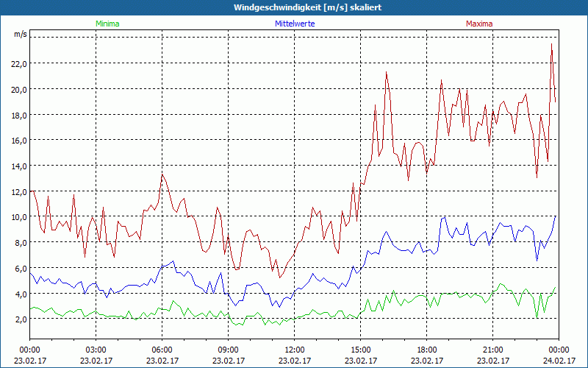Image resolution: width=588 pixels, height=368 pixels.
Task: Click the 09:00 time axis label
Action: (229, 350)
